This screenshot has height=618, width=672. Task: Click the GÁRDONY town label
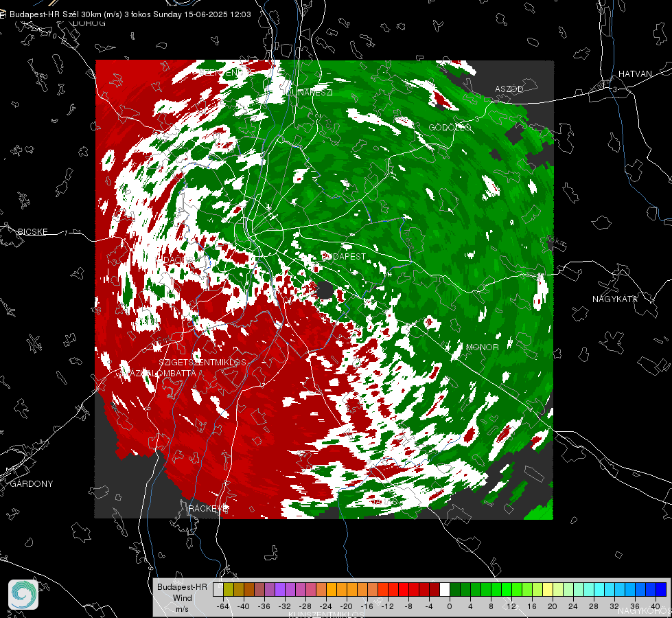[x=32, y=484]
